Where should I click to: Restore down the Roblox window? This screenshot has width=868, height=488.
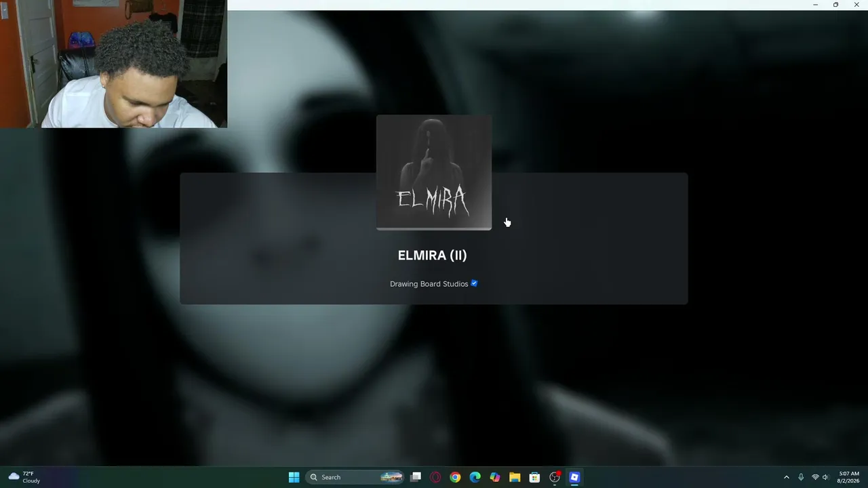[x=835, y=5]
